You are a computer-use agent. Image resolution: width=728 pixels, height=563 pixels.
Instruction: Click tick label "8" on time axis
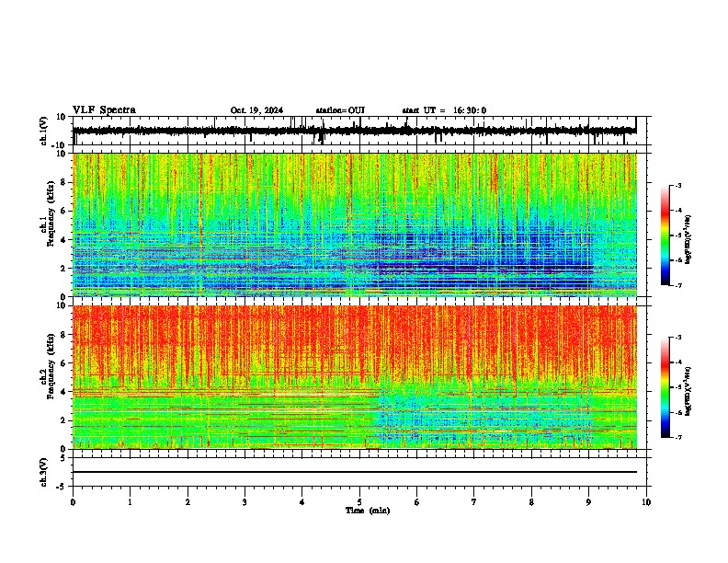point(531,502)
